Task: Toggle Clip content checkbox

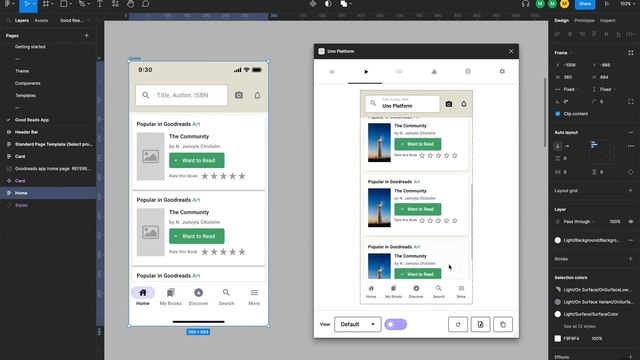Action: point(558,114)
